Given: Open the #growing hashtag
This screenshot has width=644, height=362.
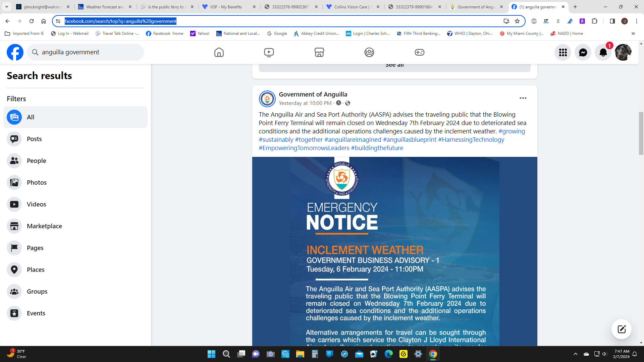Looking at the screenshot, I should (x=512, y=131).
